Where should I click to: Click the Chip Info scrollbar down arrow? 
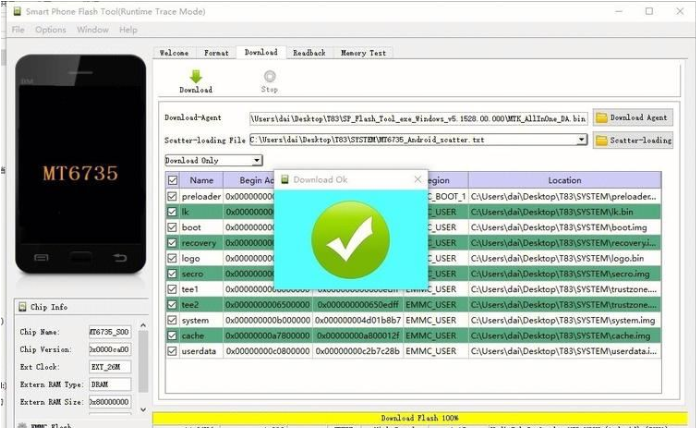coord(143,409)
